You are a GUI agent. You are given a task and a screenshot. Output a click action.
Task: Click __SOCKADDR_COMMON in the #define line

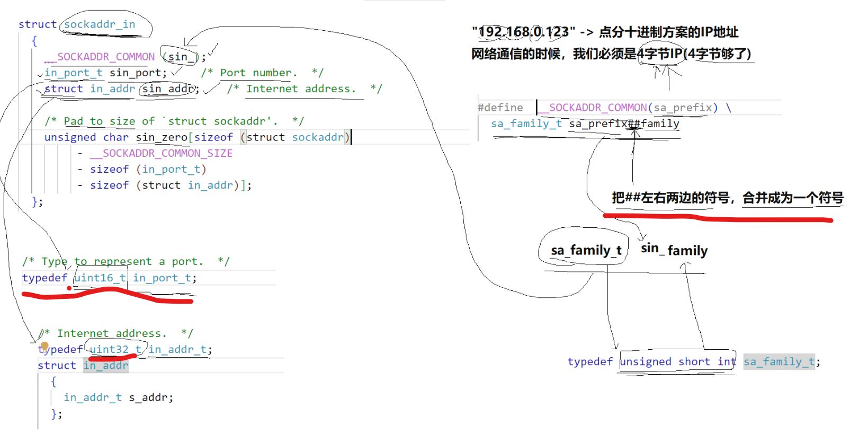coord(592,108)
